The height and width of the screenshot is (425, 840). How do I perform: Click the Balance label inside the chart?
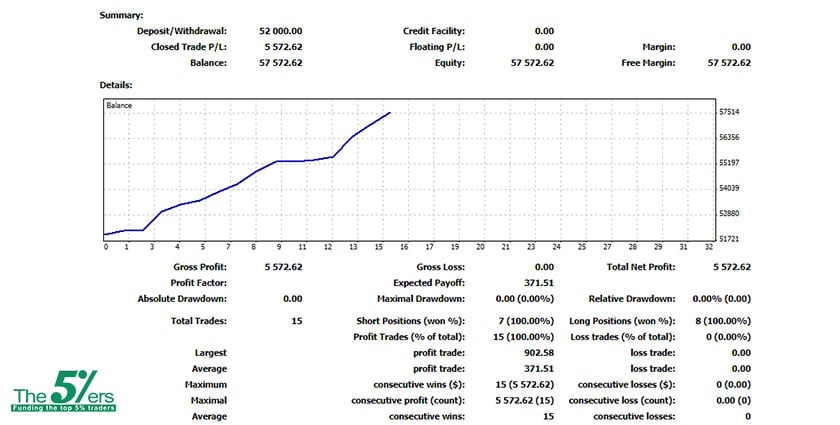(120, 105)
